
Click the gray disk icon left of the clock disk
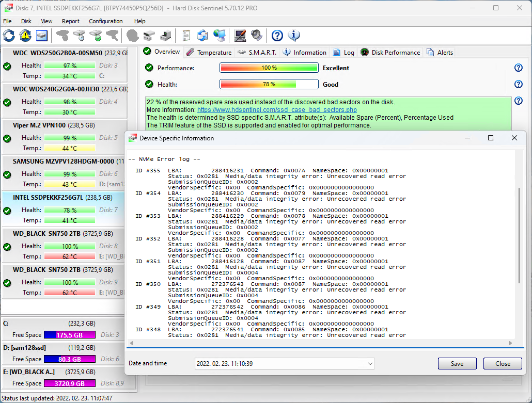62,36
